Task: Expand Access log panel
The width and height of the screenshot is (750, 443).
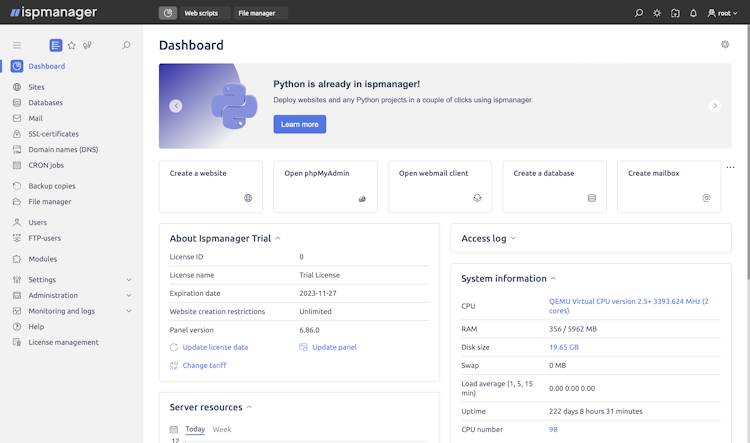Action: coord(513,239)
